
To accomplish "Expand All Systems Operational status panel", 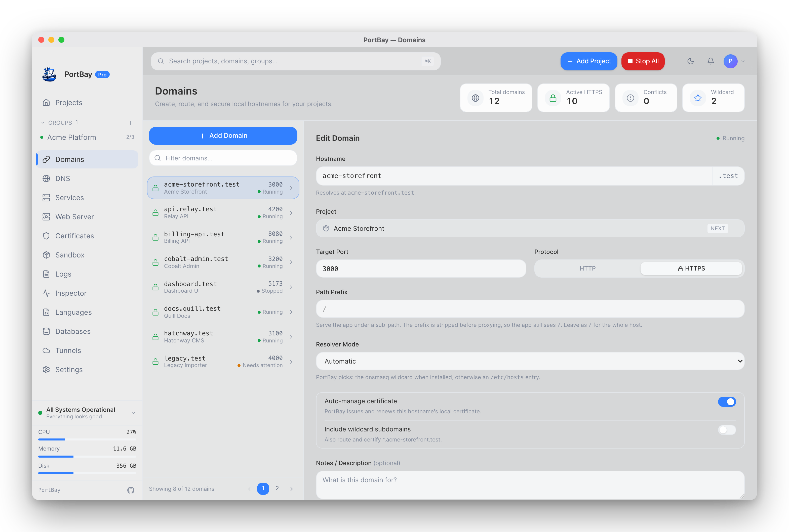I will (x=133, y=413).
